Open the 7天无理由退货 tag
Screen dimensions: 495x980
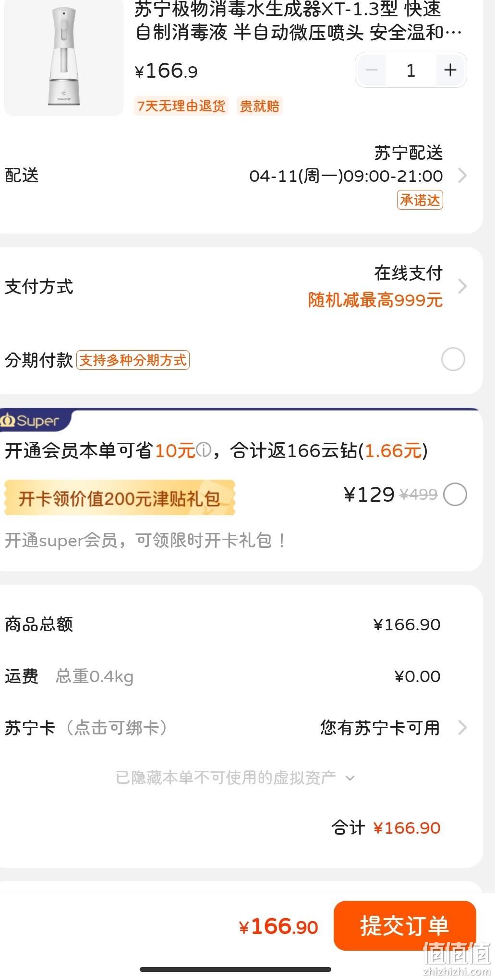coord(181,106)
